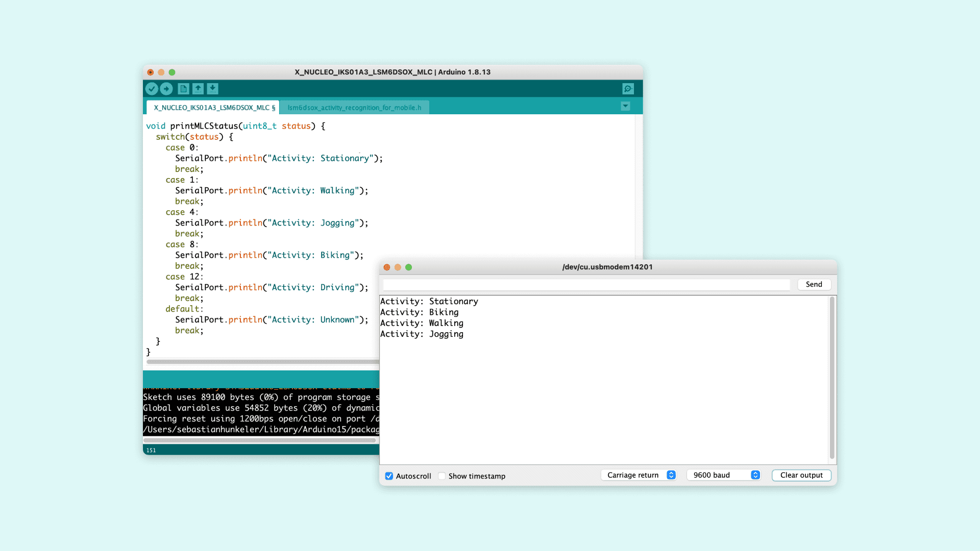Switch to lsm6dsox_activity_recognition_for_mobile.h tab

coord(354,108)
